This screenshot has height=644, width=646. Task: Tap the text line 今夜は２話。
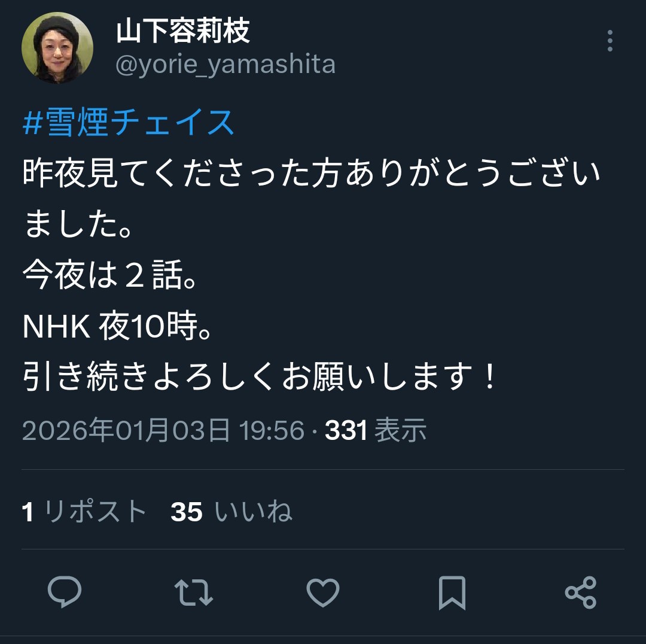click(x=111, y=275)
